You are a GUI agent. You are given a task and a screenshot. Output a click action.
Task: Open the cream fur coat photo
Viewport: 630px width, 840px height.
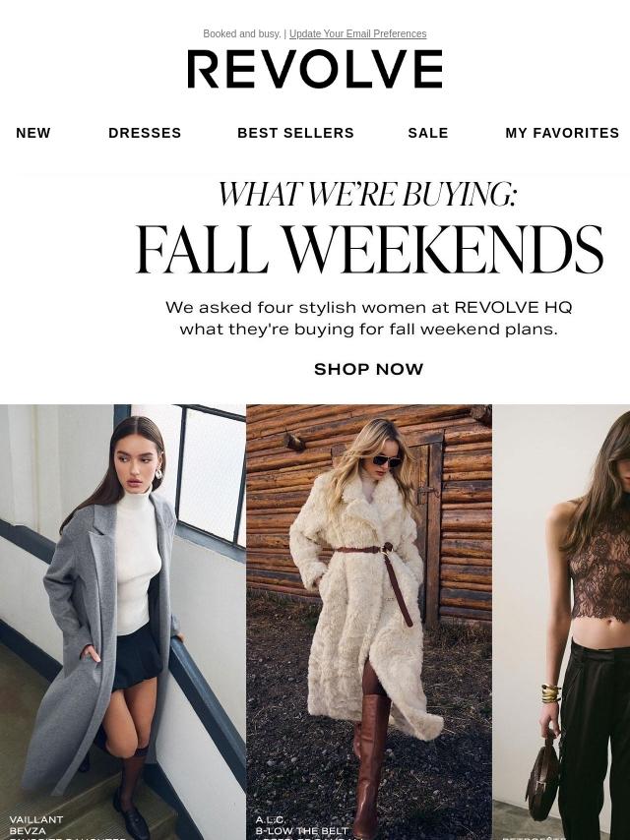[369, 622]
